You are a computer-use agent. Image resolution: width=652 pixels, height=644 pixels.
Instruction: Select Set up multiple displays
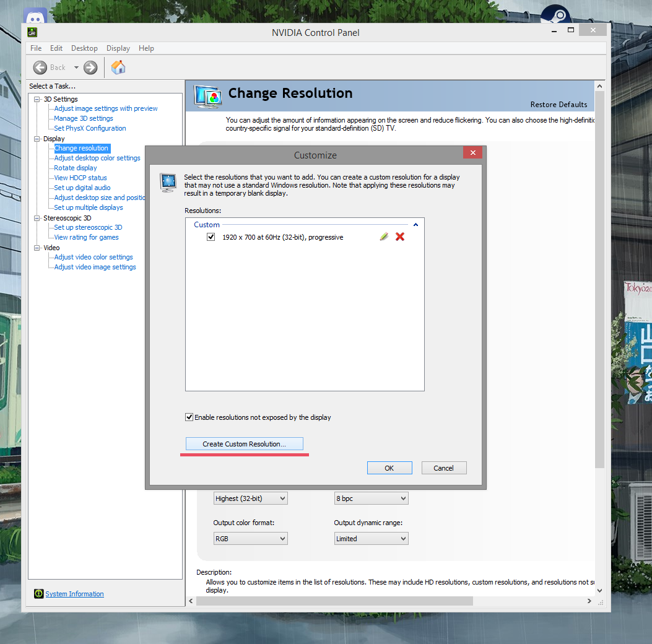88,207
